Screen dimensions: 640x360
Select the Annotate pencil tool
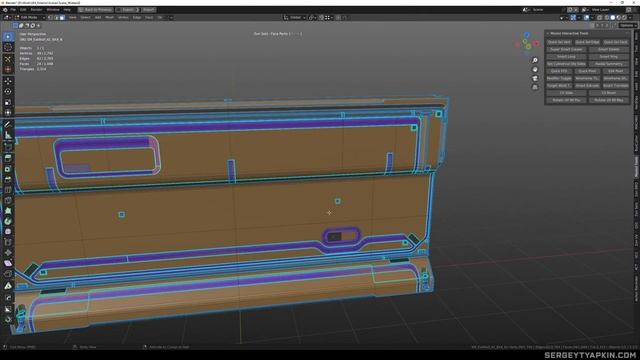[8, 124]
